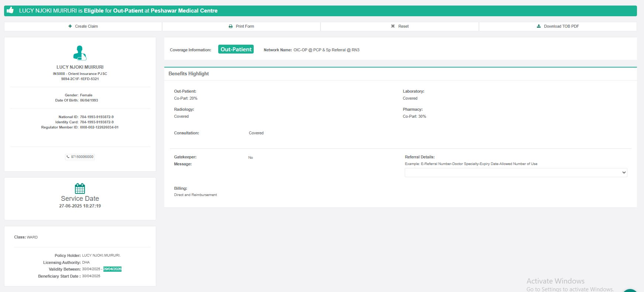Image resolution: width=644 pixels, height=292 pixels.
Task: Click the Service Date timestamp text
Action: coord(80,206)
